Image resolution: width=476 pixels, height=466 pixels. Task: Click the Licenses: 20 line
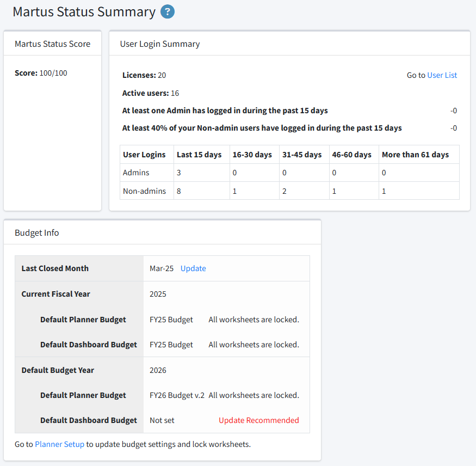point(144,75)
